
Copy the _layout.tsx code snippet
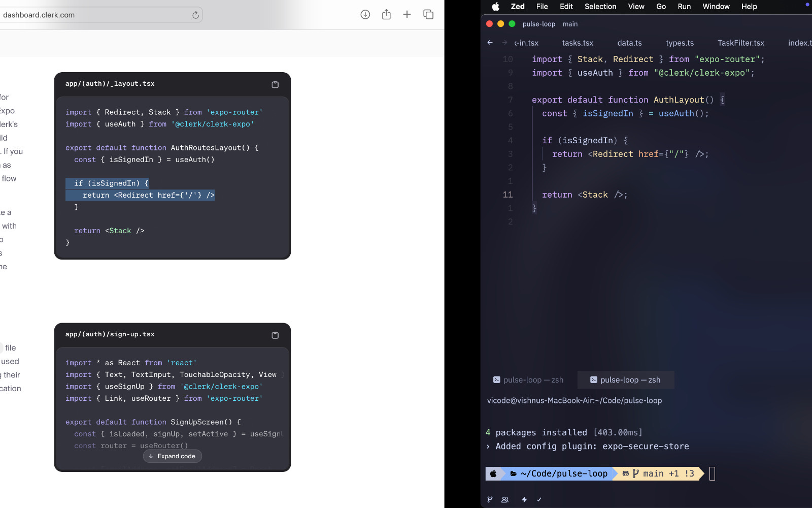[275, 85]
